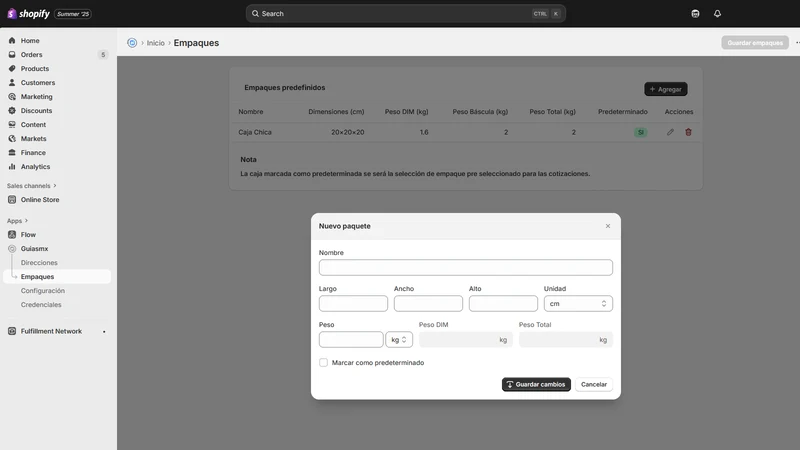Click the Caja Chica name cell
800x450 pixels.
(255, 132)
